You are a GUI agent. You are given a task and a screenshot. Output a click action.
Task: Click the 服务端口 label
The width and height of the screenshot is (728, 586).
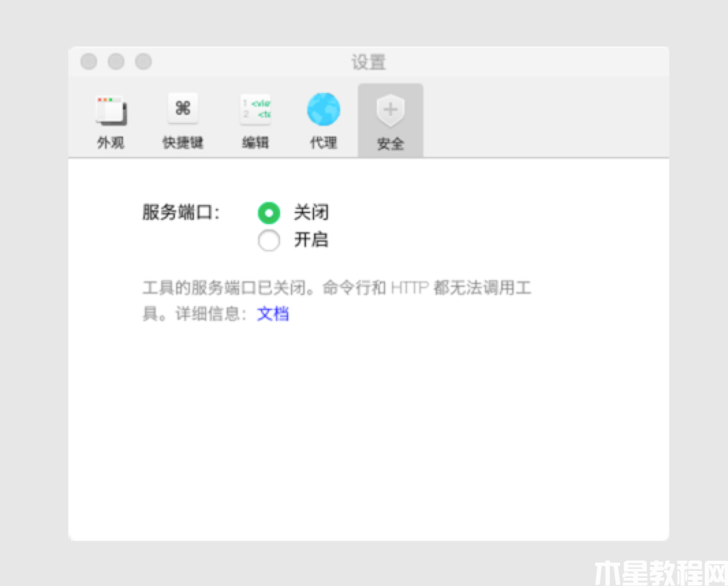(x=181, y=212)
